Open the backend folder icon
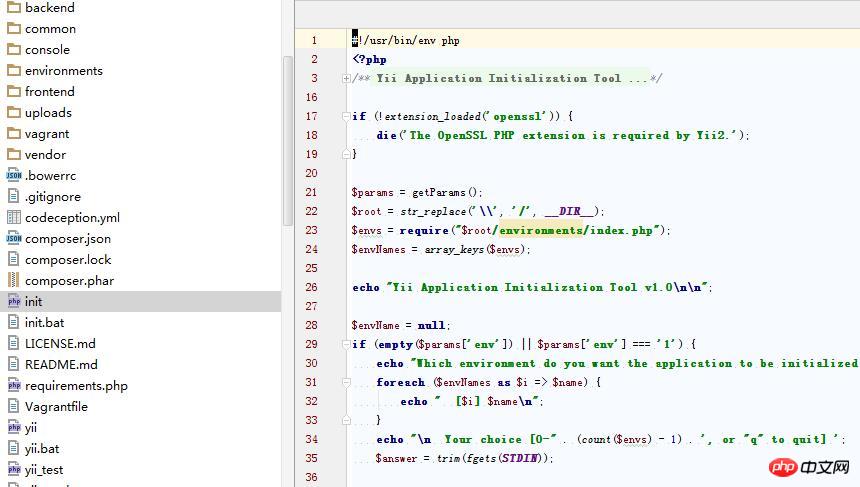 click(x=14, y=8)
